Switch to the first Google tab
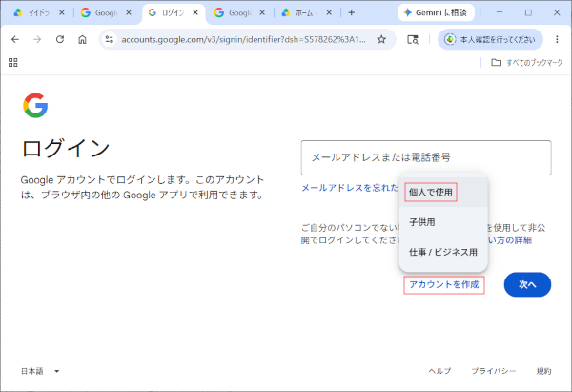572x392 pixels. (x=106, y=12)
